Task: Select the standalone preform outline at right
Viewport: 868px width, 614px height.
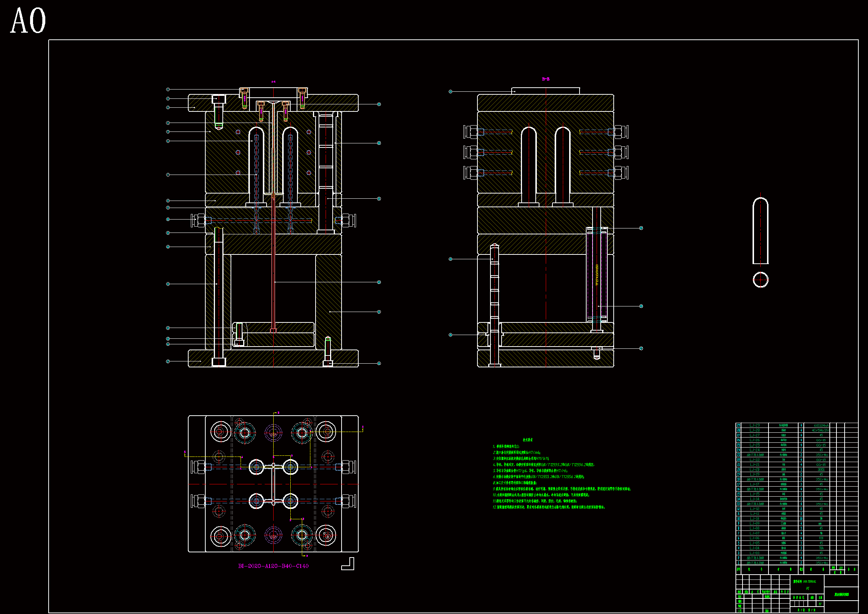Action: (760, 231)
